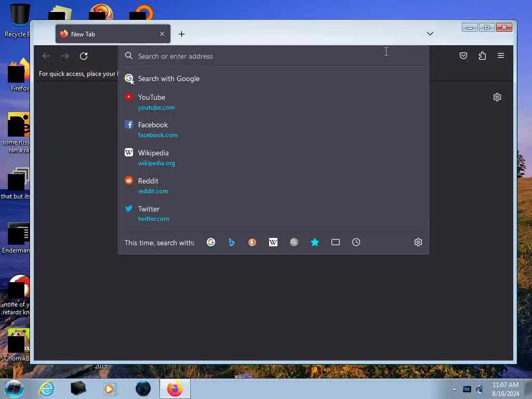Viewport: 532px width, 399px height.
Task: Show hidden system tray icons arrow
Action: coord(454,389)
